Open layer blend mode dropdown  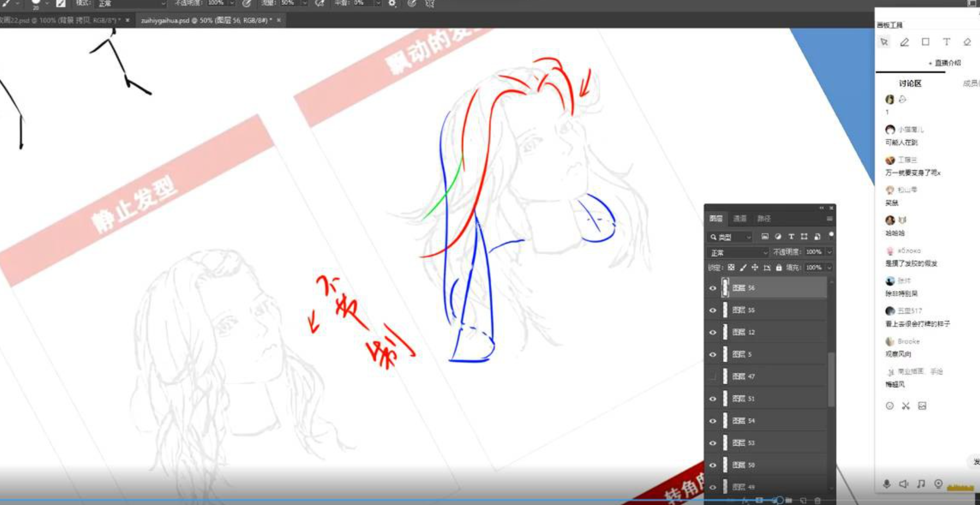point(738,252)
